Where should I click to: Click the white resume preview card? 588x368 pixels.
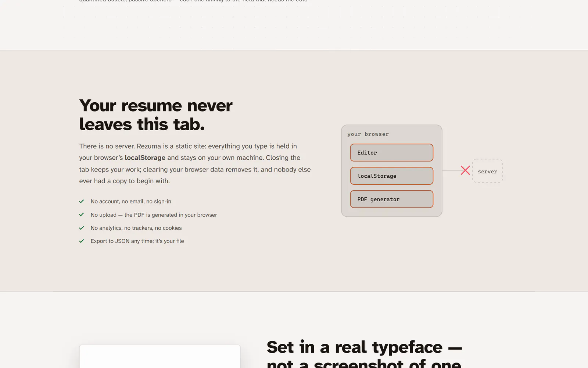[160, 357]
